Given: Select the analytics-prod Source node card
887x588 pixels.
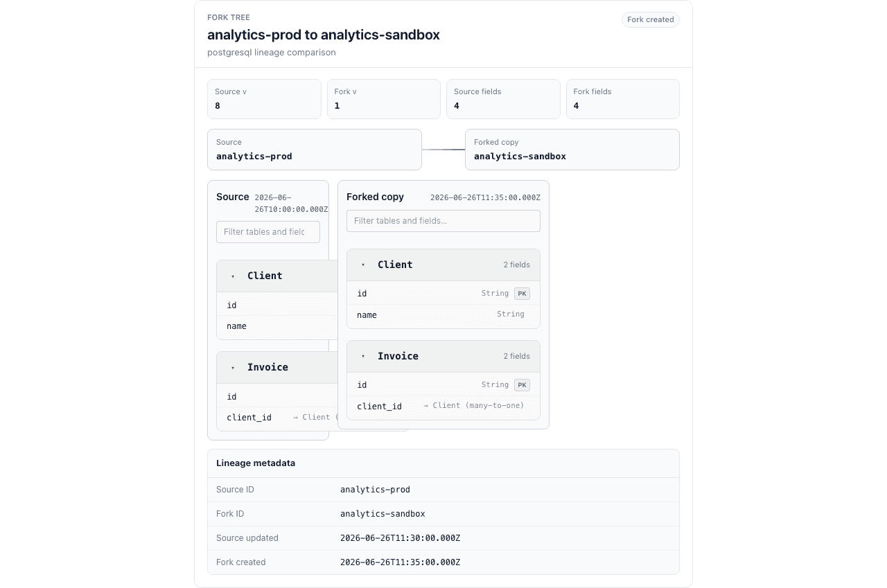Looking at the screenshot, I should [315, 150].
